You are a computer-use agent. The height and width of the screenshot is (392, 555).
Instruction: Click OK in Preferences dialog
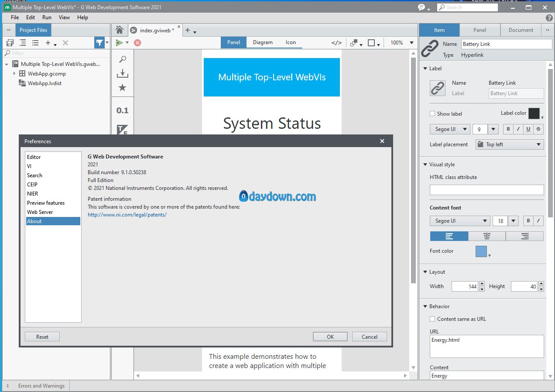point(330,337)
